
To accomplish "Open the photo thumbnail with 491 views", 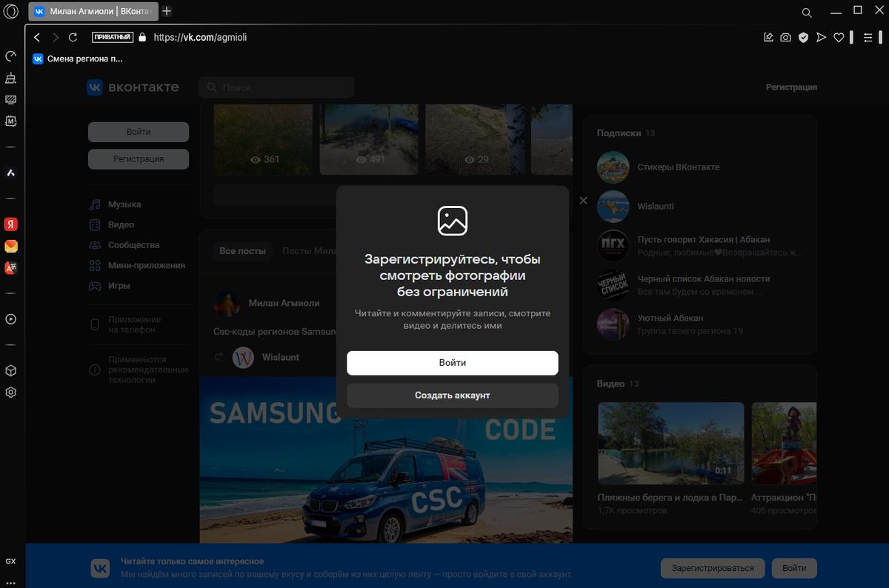I will [369, 139].
